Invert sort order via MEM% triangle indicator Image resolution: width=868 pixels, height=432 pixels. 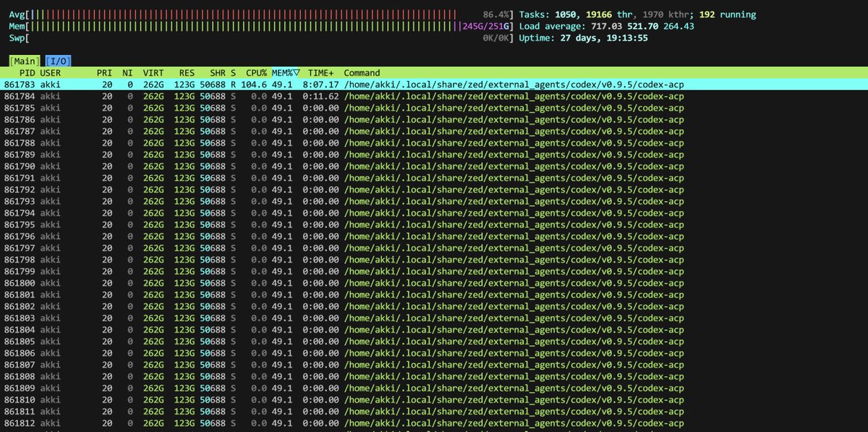[x=297, y=73]
